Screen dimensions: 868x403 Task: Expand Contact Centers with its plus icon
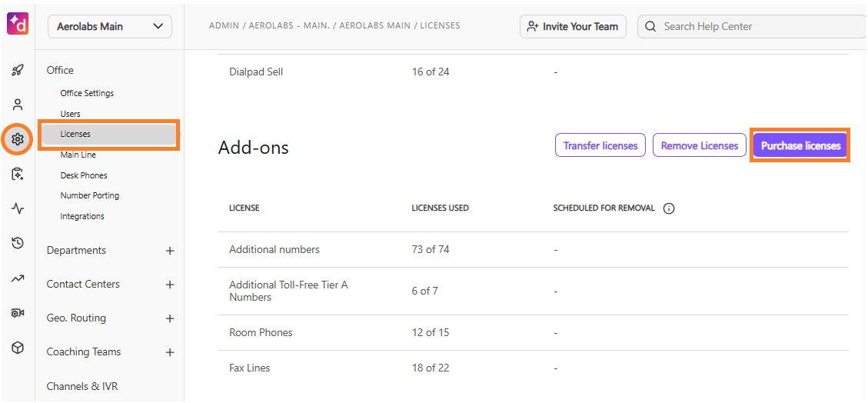click(170, 285)
